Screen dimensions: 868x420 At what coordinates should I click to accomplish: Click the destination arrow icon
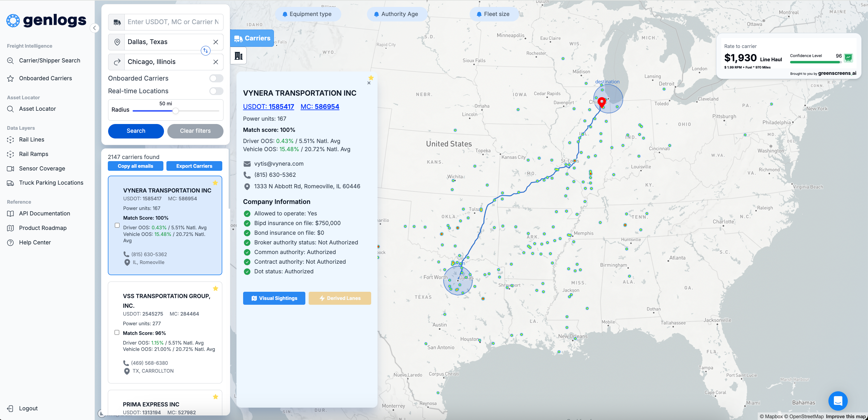click(117, 62)
